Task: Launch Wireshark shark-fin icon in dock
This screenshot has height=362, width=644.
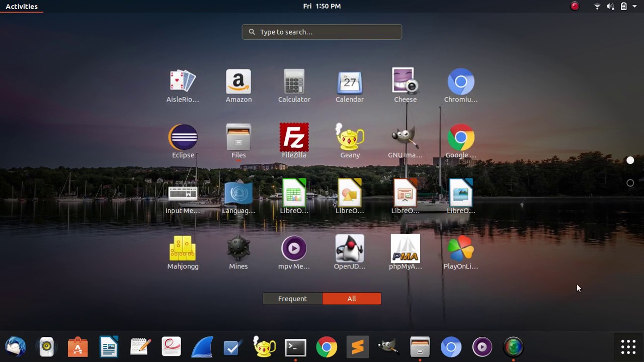Action: (x=202, y=347)
